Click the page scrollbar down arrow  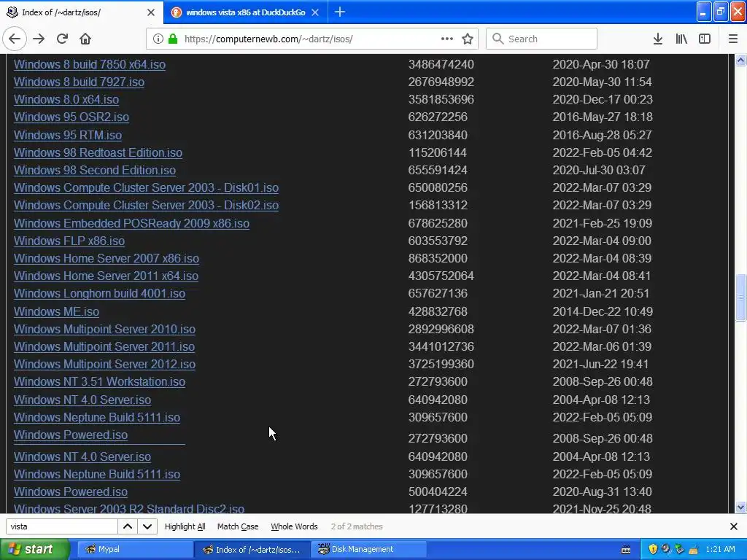coord(740,507)
